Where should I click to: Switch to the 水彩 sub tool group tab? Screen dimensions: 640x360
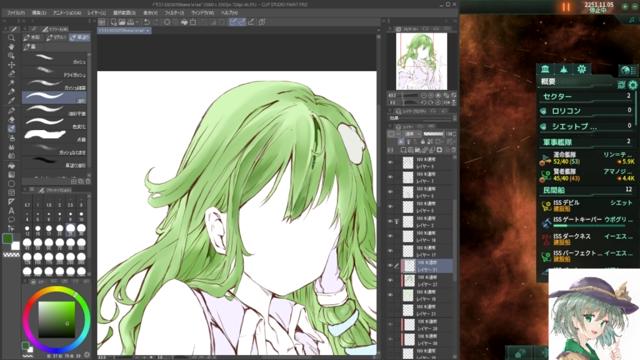(x=32, y=38)
